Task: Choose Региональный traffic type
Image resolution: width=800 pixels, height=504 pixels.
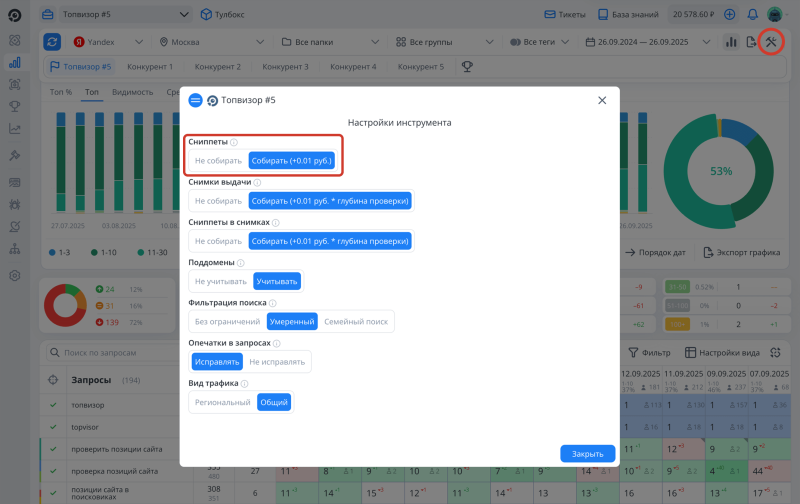Action: (222, 402)
